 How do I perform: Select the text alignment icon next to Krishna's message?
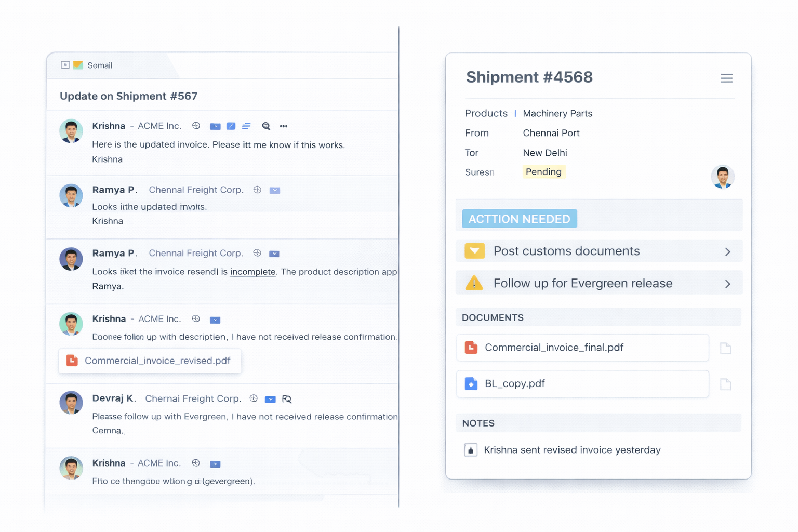coord(246,126)
